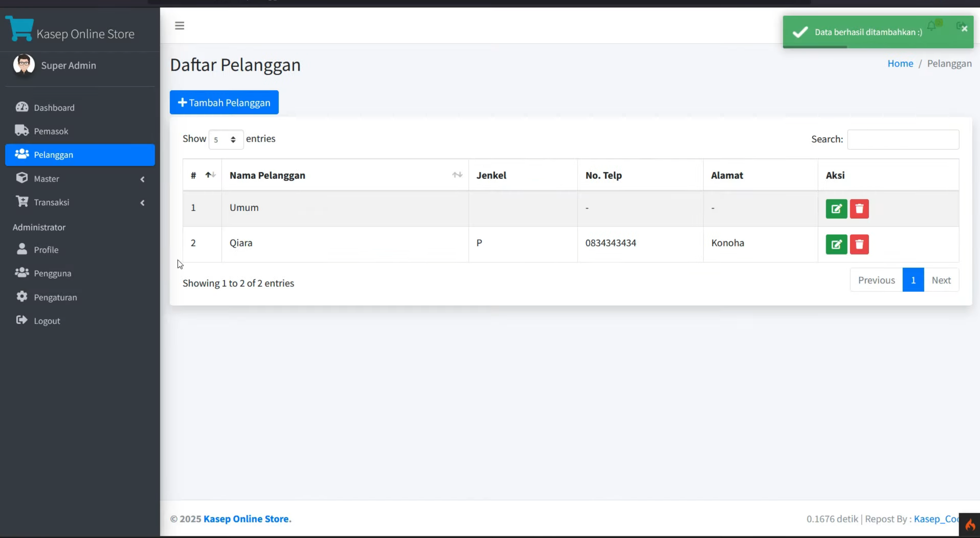Click the Super Admin avatar picture
The image size is (980, 538).
click(x=24, y=64)
